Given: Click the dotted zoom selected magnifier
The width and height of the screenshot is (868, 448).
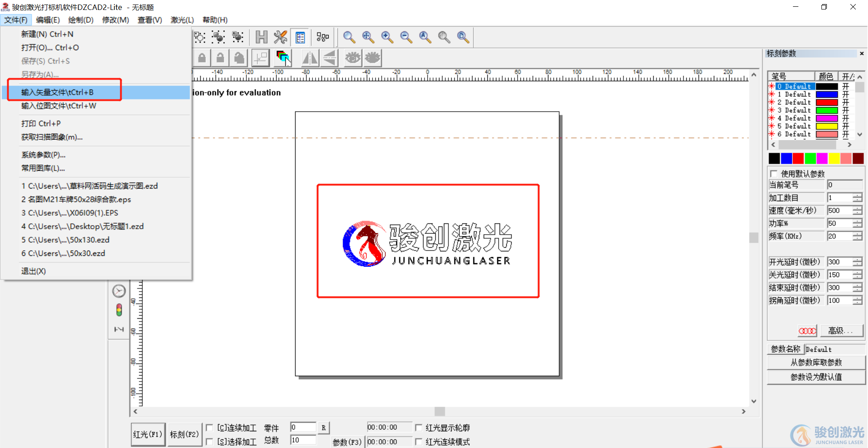Looking at the screenshot, I should pos(443,37).
